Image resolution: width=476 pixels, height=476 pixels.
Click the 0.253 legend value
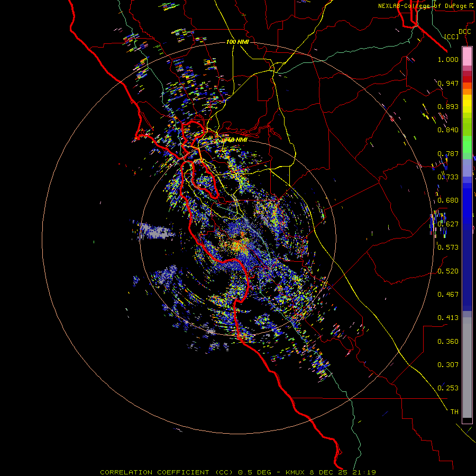tap(448, 388)
